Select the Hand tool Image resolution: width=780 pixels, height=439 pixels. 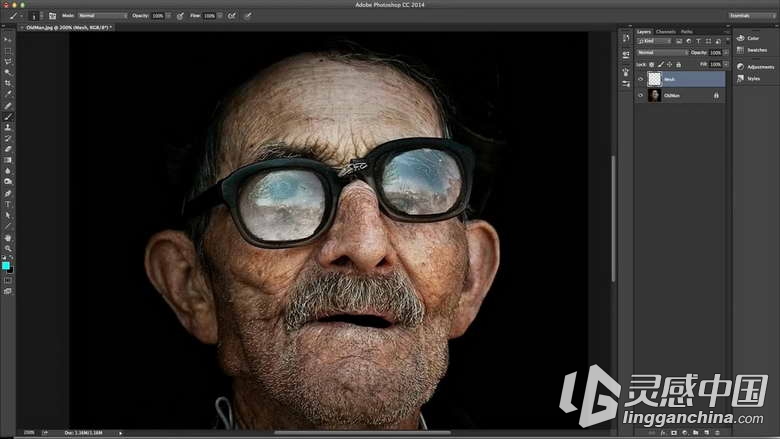tap(7, 238)
